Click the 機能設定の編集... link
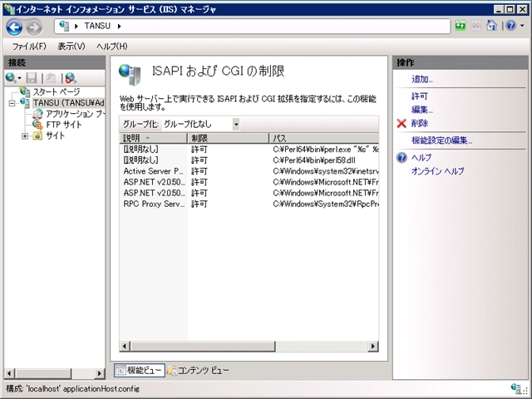This screenshot has height=399, width=532. [x=441, y=140]
